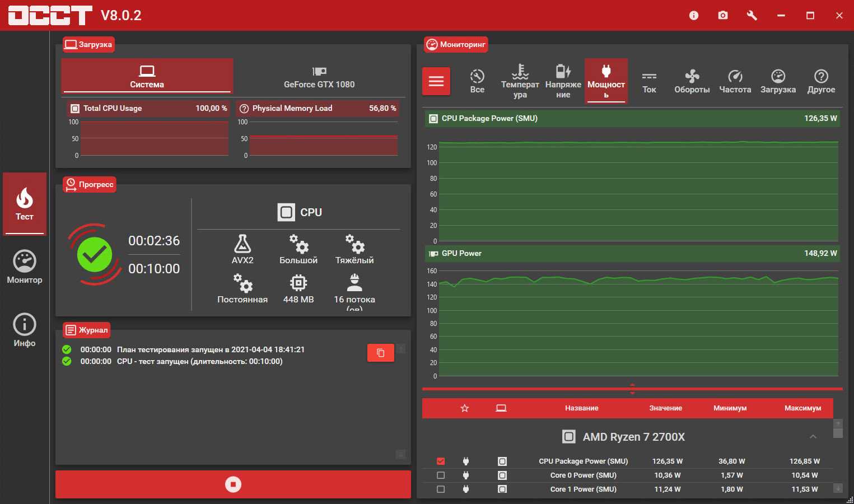Switch to the Система tab
The width and height of the screenshot is (854, 504).
click(x=147, y=77)
